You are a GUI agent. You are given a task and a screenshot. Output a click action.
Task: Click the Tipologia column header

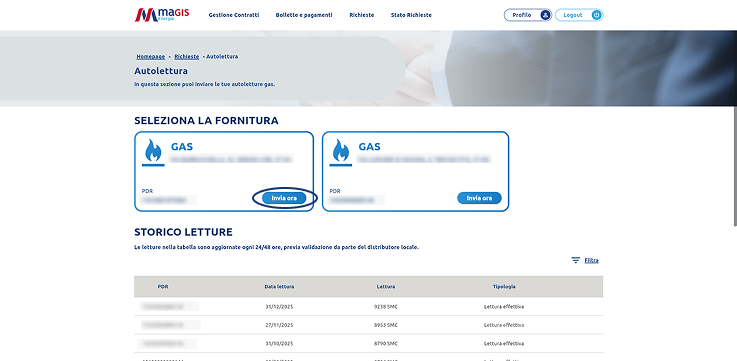(504, 286)
